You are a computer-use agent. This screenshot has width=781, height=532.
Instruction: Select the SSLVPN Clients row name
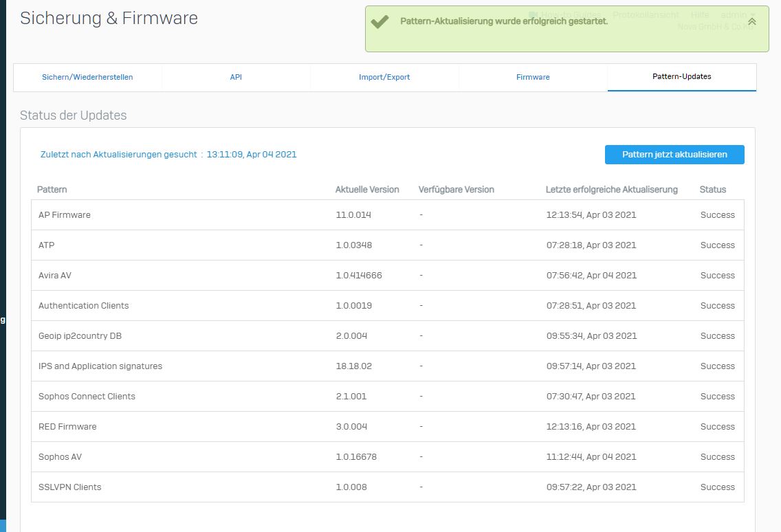point(69,487)
